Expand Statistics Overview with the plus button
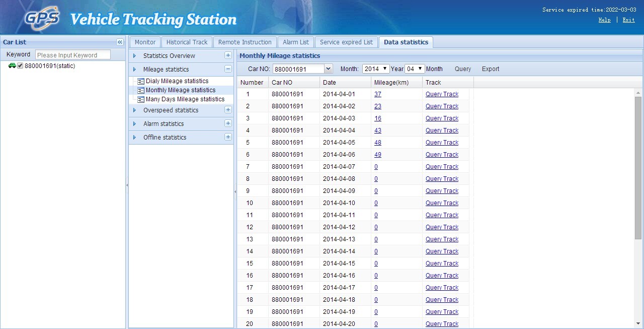644x329 pixels. (228, 55)
